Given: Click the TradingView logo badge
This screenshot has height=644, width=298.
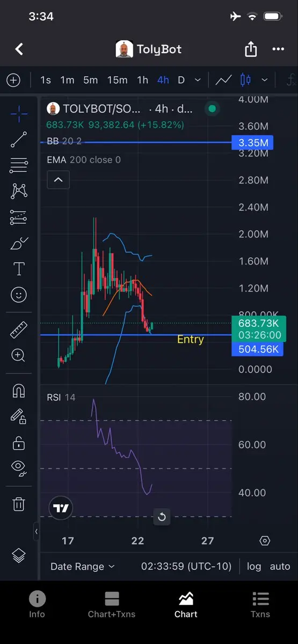Looking at the screenshot, I should (61, 508).
